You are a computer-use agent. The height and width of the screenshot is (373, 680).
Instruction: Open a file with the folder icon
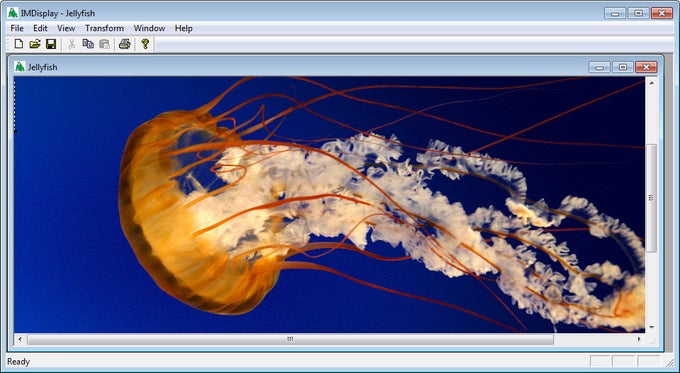(35, 44)
